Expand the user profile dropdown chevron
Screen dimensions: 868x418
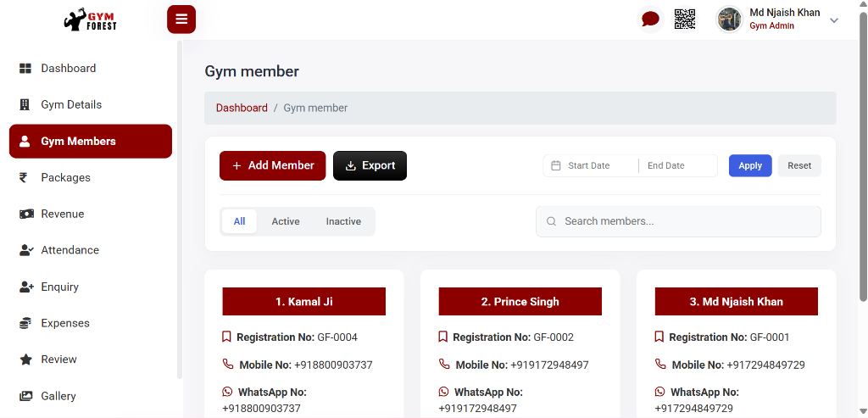coord(834,20)
